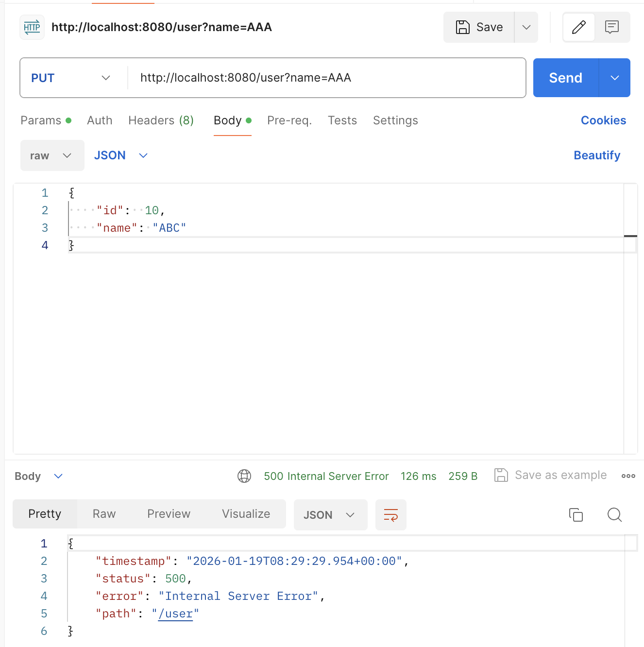Click line number 4 in body editor
The width and height of the screenshot is (644, 647).
[x=45, y=245]
